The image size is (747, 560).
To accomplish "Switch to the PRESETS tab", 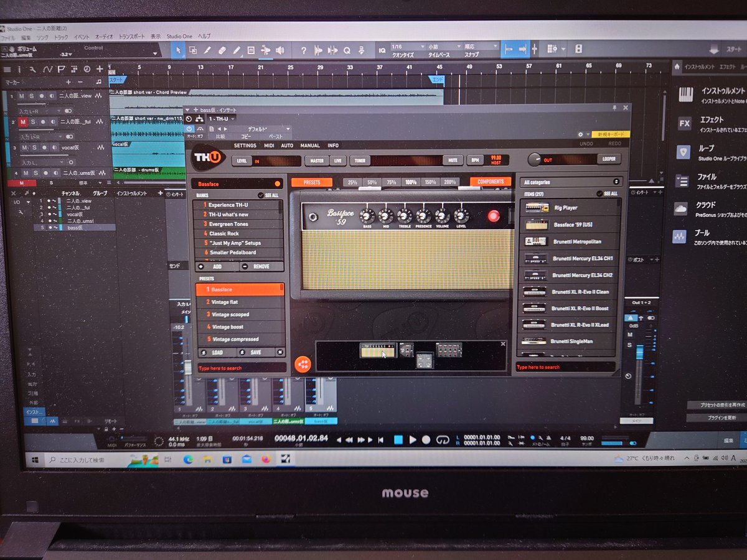I will tap(312, 182).
